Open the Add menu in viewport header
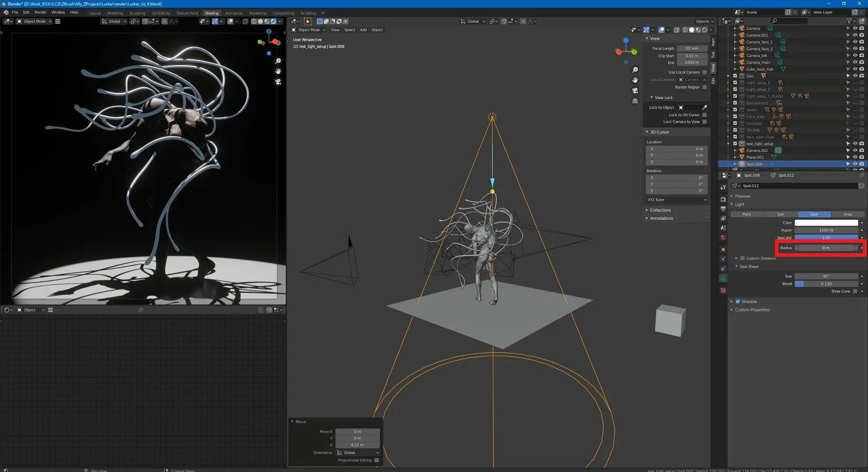868x472 pixels. pyautogui.click(x=363, y=30)
